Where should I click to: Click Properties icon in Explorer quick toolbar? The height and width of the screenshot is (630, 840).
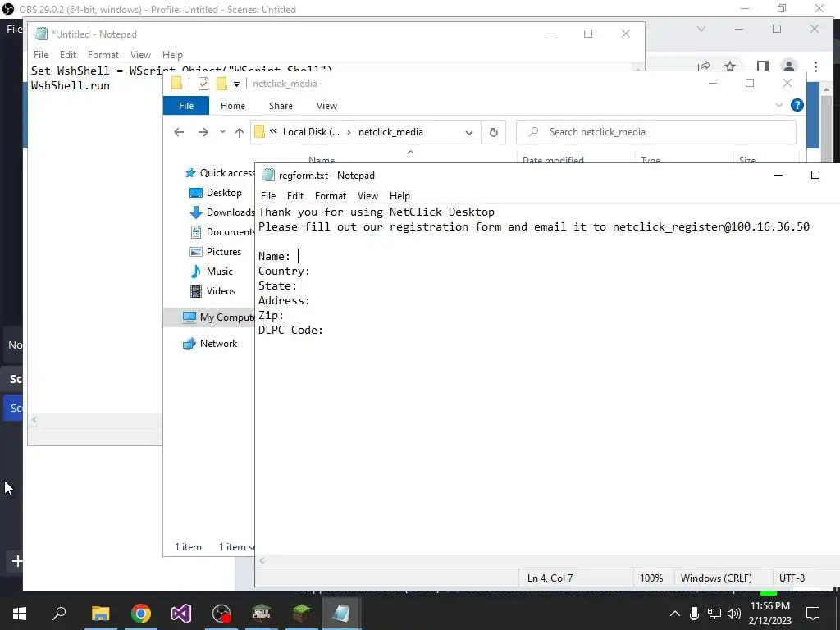coord(203,84)
